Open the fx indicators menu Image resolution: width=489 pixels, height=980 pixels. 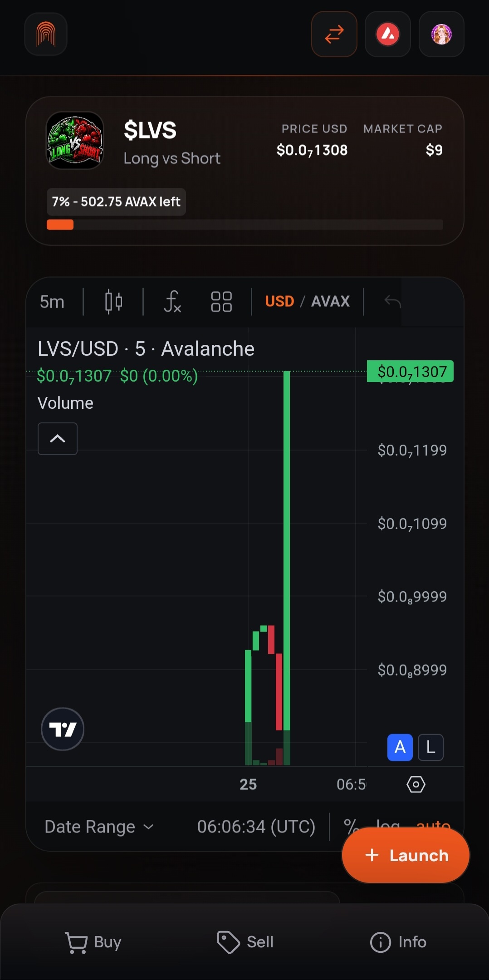point(172,301)
